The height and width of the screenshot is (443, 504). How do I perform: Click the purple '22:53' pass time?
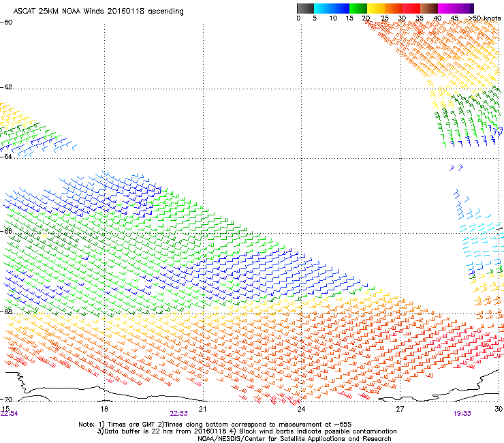tap(178, 414)
